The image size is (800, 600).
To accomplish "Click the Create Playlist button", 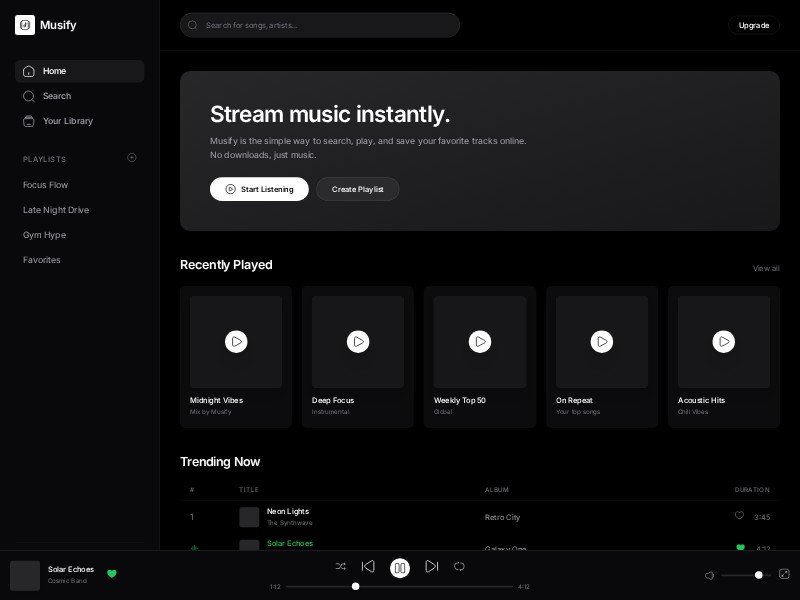I will click(358, 189).
